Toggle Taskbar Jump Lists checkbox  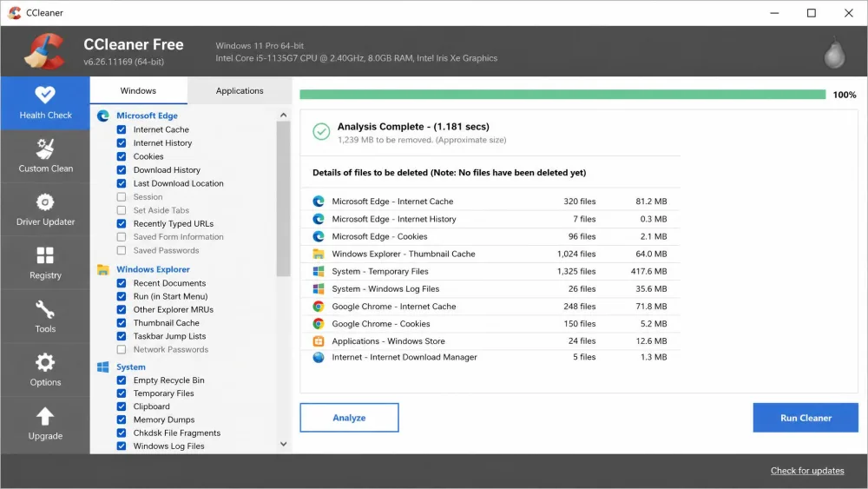click(x=122, y=336)
